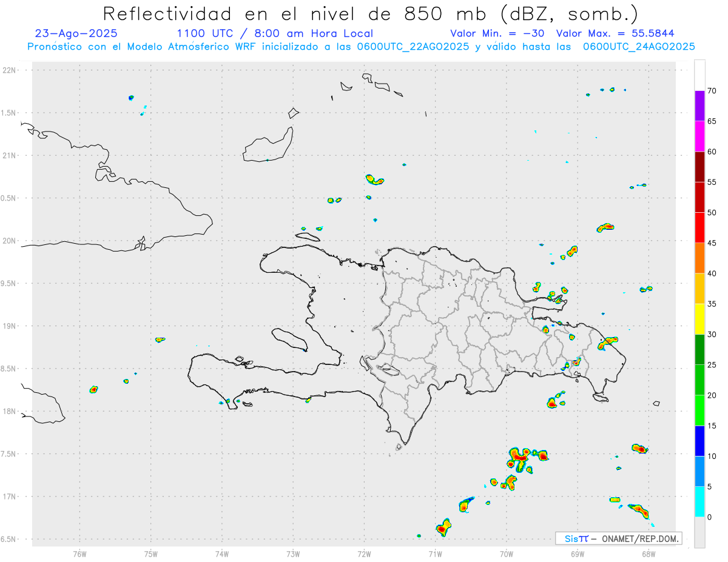Click the colorbar label "35"

[712, 304]
